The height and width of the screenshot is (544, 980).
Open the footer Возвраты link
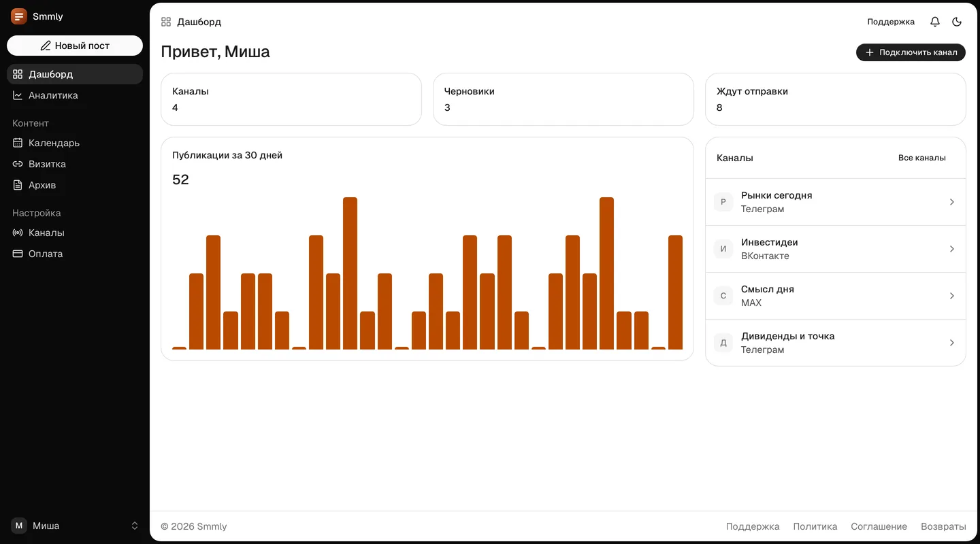(943, 526)
